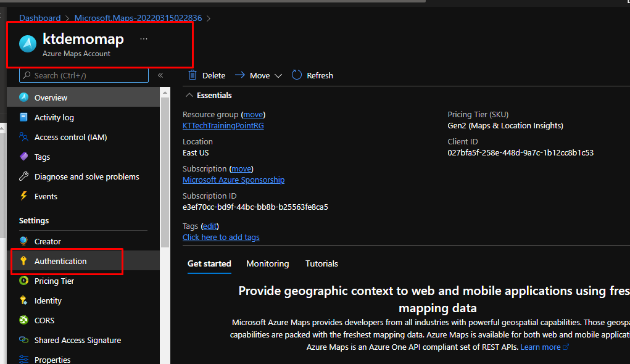
Task: Open Pricing Tier settings
Action: tap(83, 281)
